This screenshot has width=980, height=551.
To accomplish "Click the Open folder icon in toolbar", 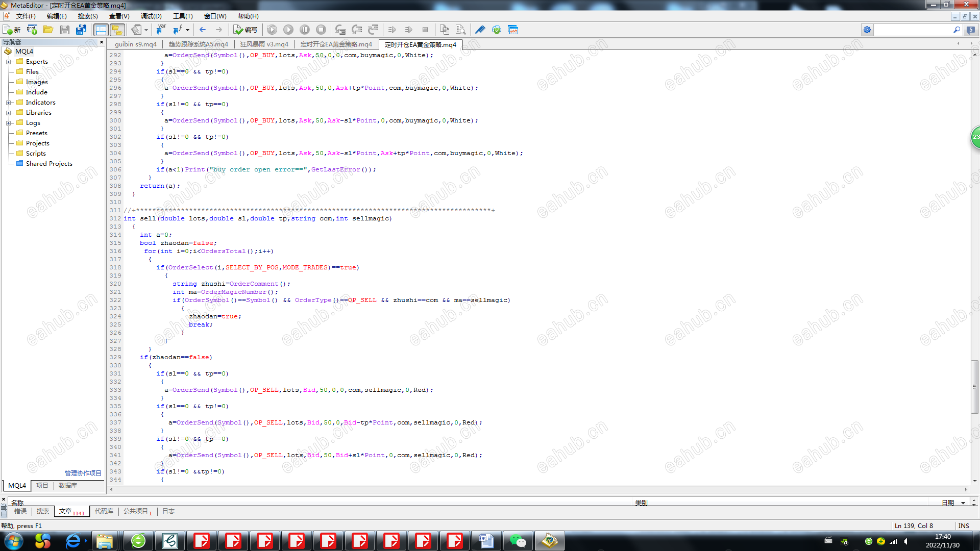I will click(48, 30).
